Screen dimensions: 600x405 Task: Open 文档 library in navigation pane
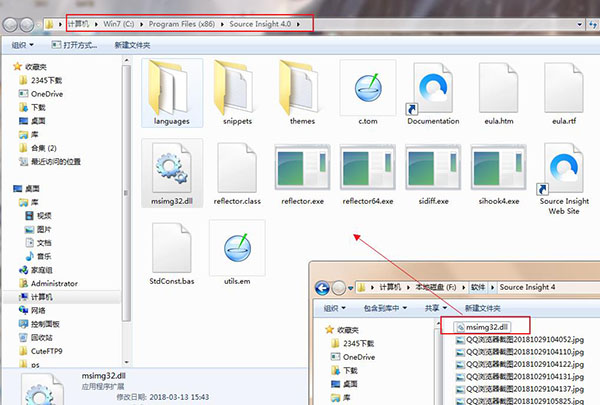39,243
